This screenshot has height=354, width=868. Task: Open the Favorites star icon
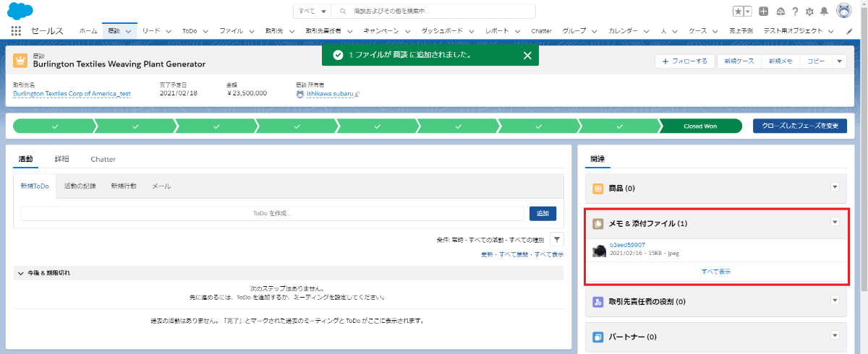pos(737,11)
